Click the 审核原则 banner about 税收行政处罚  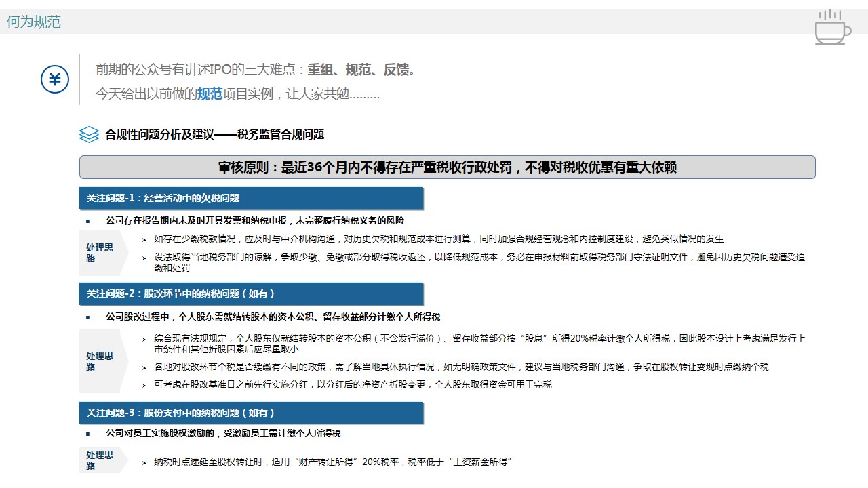point(448,167)
